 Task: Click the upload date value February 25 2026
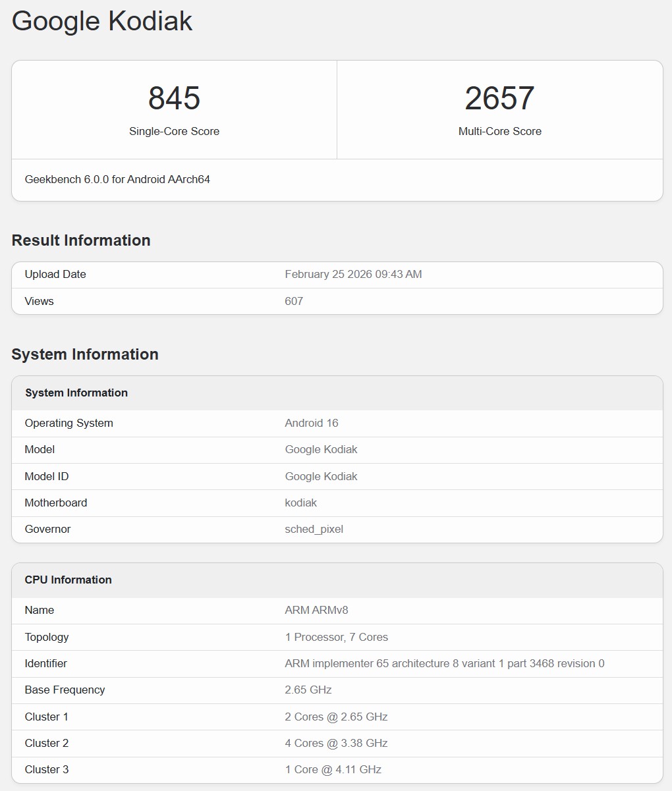(x=353, y=275)
